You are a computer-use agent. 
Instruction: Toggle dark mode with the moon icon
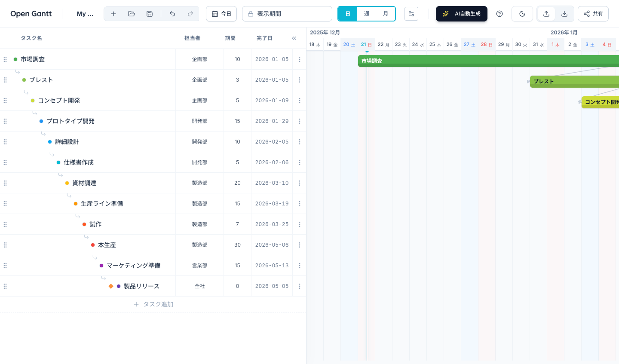(522, 13)
